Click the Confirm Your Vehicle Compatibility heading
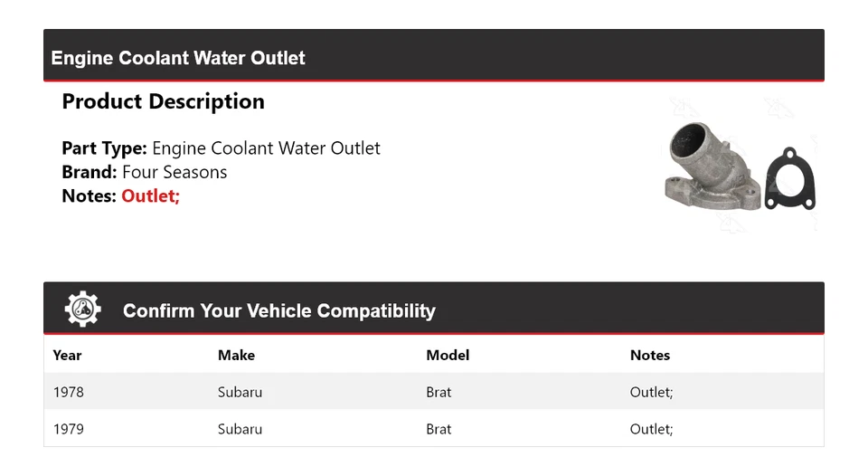Screen dimensions: 868x476 coord(278,311)
